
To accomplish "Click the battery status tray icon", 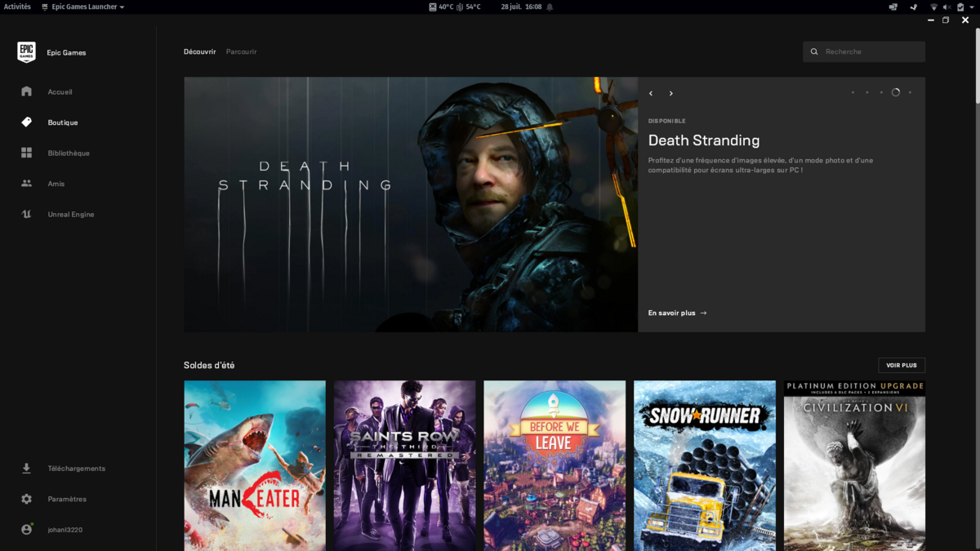I will 960,7.
